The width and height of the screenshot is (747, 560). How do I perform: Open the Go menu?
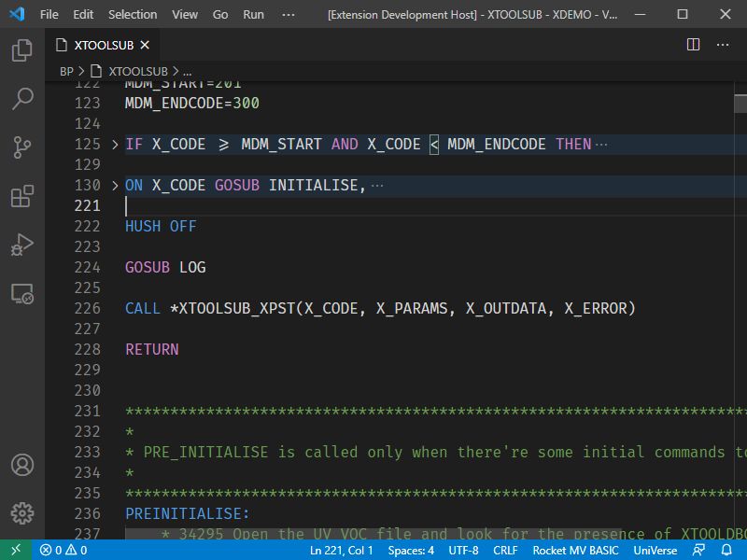click(x=220, y=15)
